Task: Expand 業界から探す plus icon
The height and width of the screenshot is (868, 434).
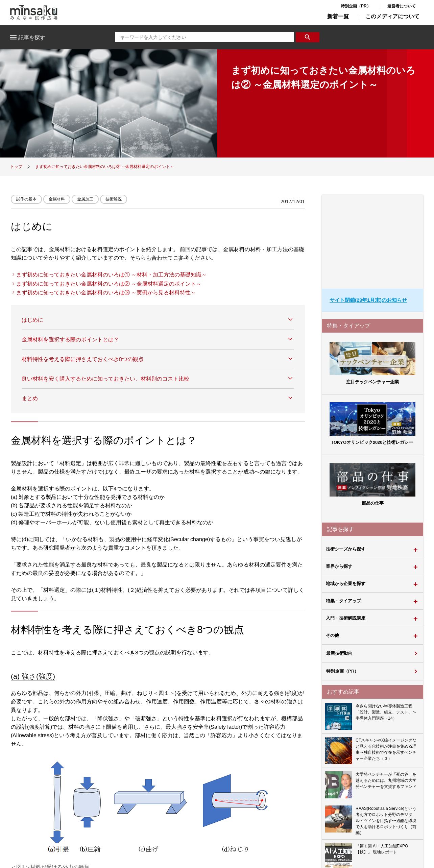Action: coord(415,567)
